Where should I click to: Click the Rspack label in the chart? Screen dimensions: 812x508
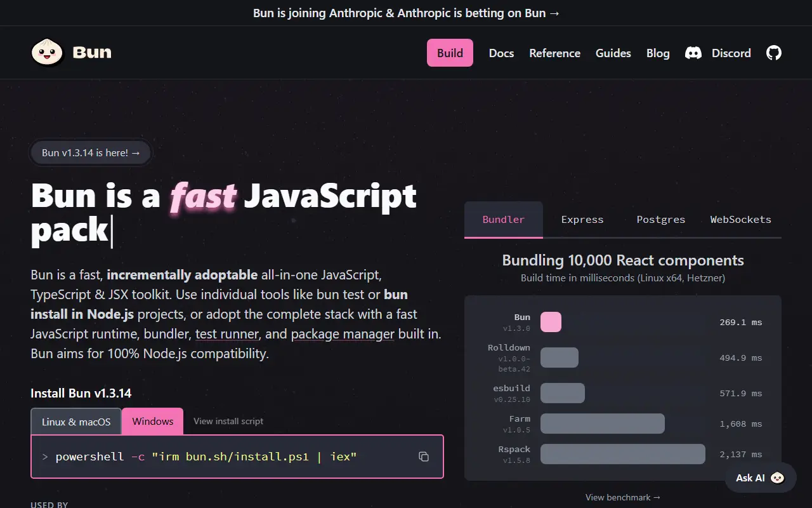point(514,450)
